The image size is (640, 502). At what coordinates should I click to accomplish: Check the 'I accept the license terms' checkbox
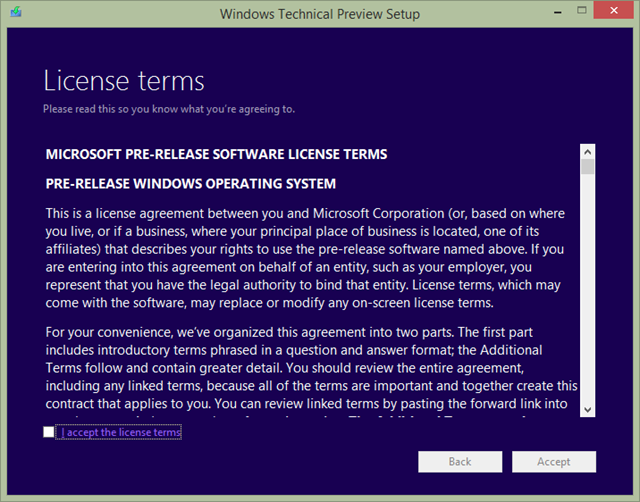click(49, 432)
